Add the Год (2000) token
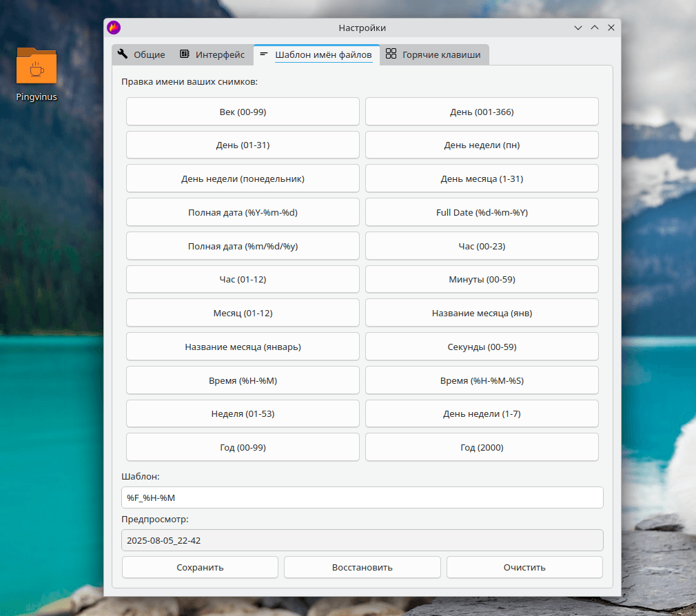 [482, 447]
